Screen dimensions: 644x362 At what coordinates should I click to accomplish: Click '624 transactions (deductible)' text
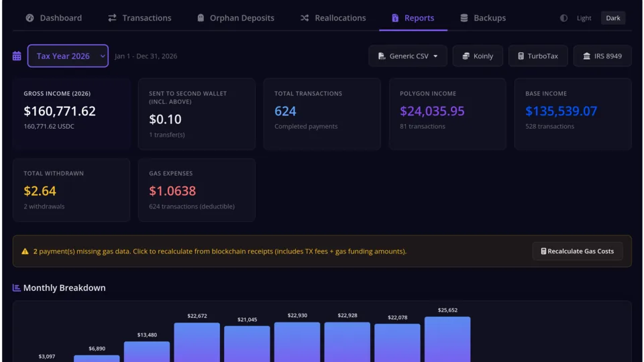[x=192, y=206]
